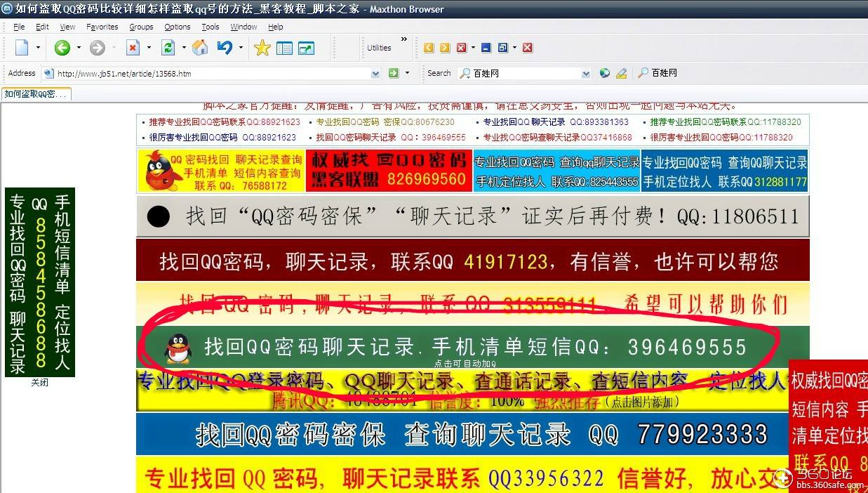Click the green Go arrow button
The width and height of the screenshot is (868, 493).
394,73
